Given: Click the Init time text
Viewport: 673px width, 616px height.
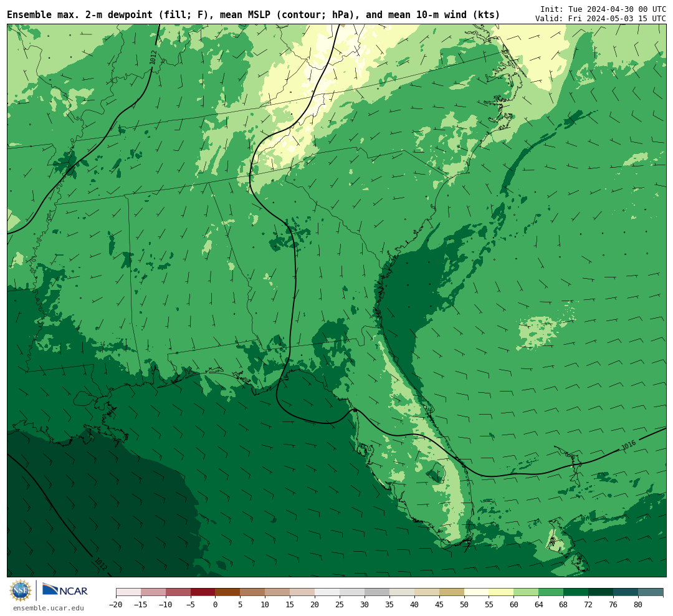Looking at the screenshot, I should 603,9.
